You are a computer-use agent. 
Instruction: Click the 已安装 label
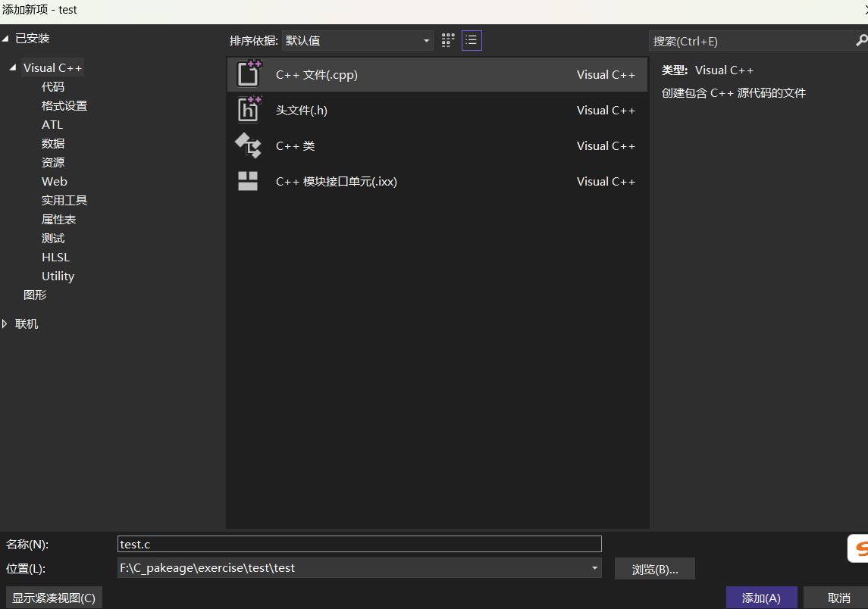click(32, 38)
